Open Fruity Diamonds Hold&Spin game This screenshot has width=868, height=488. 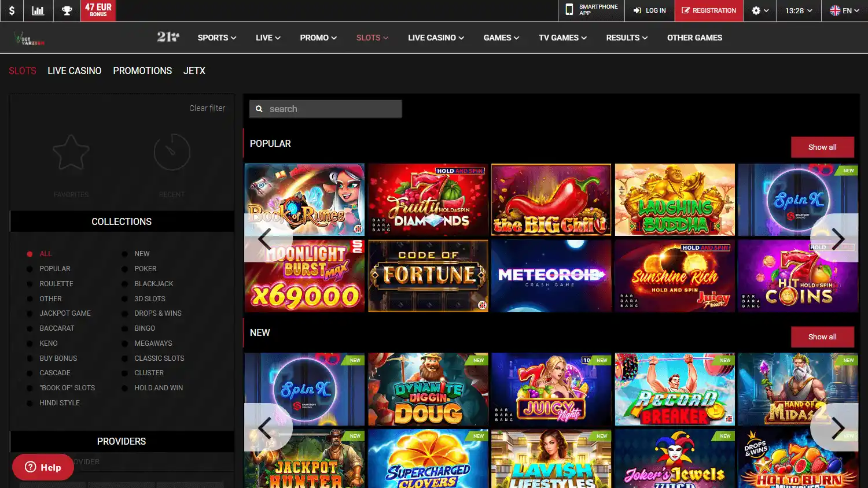[428, 200]
